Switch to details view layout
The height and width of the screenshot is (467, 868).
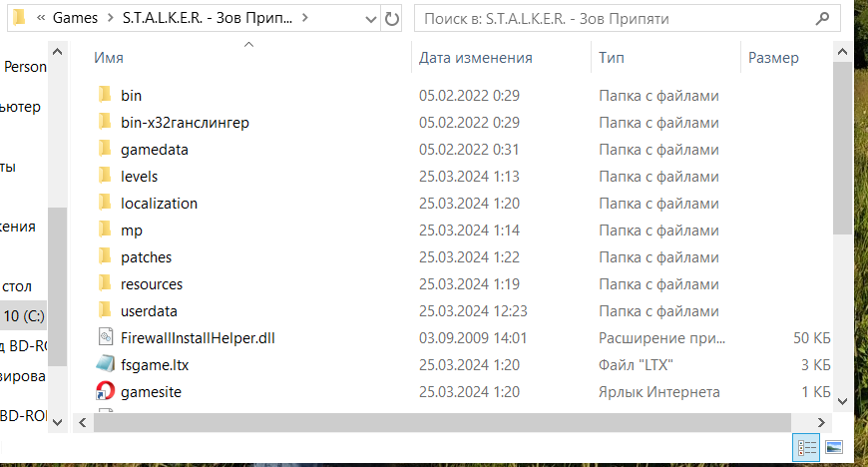(x=803, y=447)
